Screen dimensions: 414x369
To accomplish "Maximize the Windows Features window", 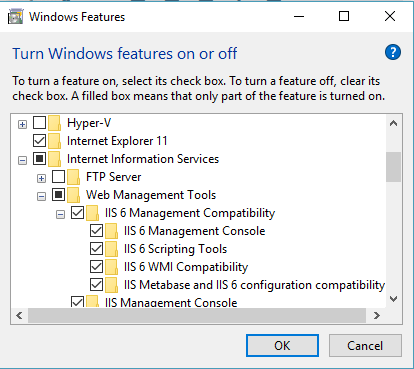I will point(344,16).
